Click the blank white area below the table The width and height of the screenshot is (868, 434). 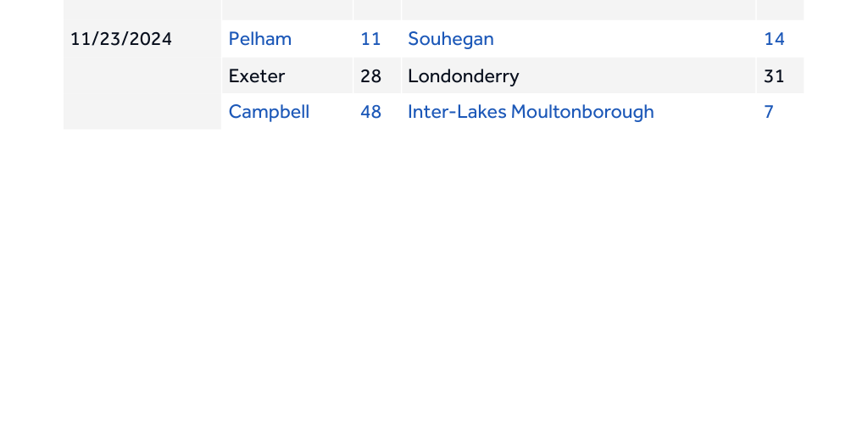434,280
